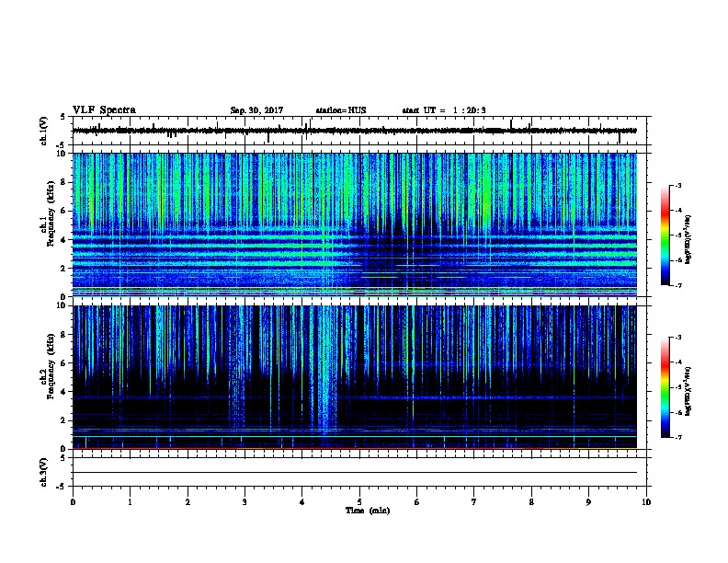The width and height of the screenshot is (728, 563).
Task: Click the "8" kHz tick on ch.1 frequency axis
Action: pos(64,182)
